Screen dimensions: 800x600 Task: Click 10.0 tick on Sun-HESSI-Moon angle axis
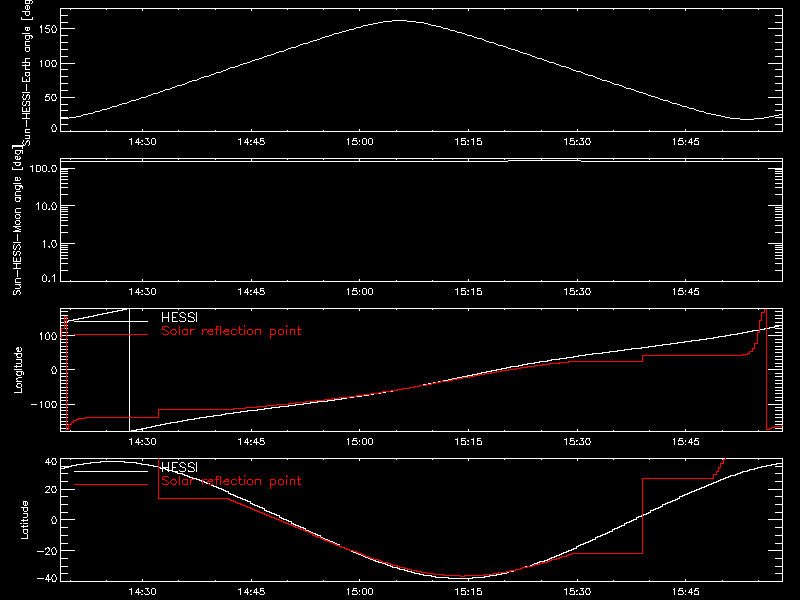(46, 207)
